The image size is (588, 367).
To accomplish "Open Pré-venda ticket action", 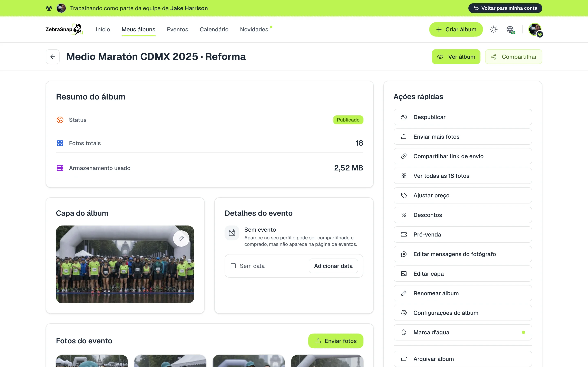I will tap(463, 234).
